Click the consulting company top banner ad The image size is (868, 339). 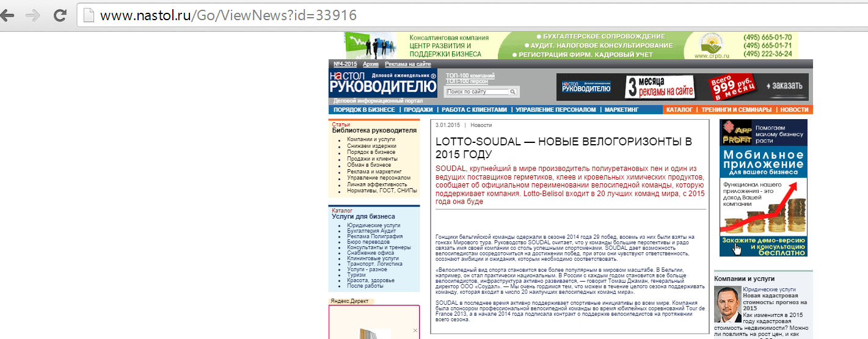571,45
